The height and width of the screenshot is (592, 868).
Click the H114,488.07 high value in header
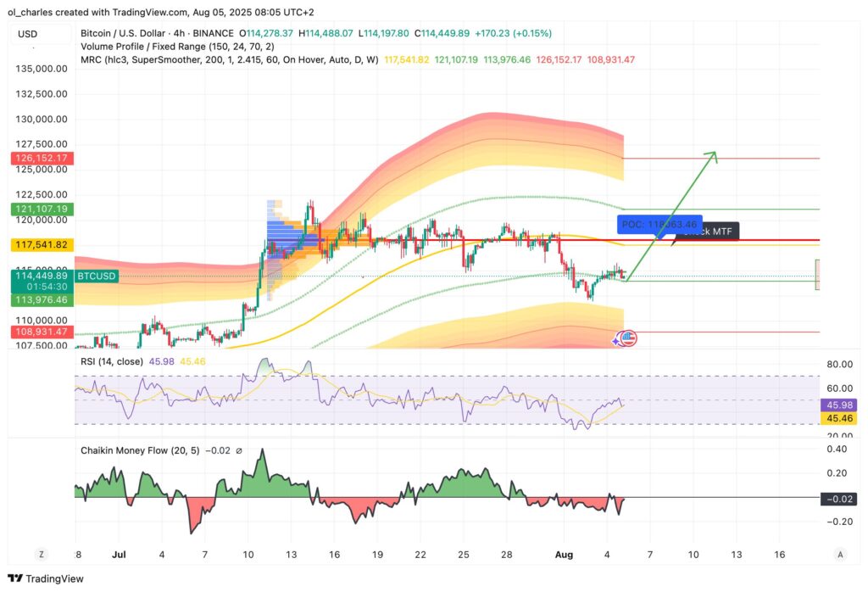coord(325,33)
